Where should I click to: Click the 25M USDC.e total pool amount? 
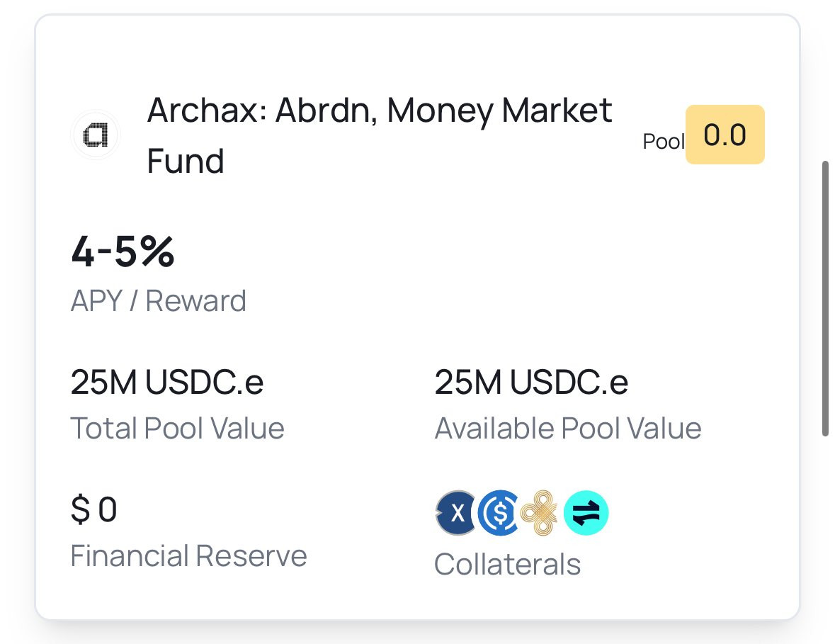pyautogui.click(x=166, y=382)
